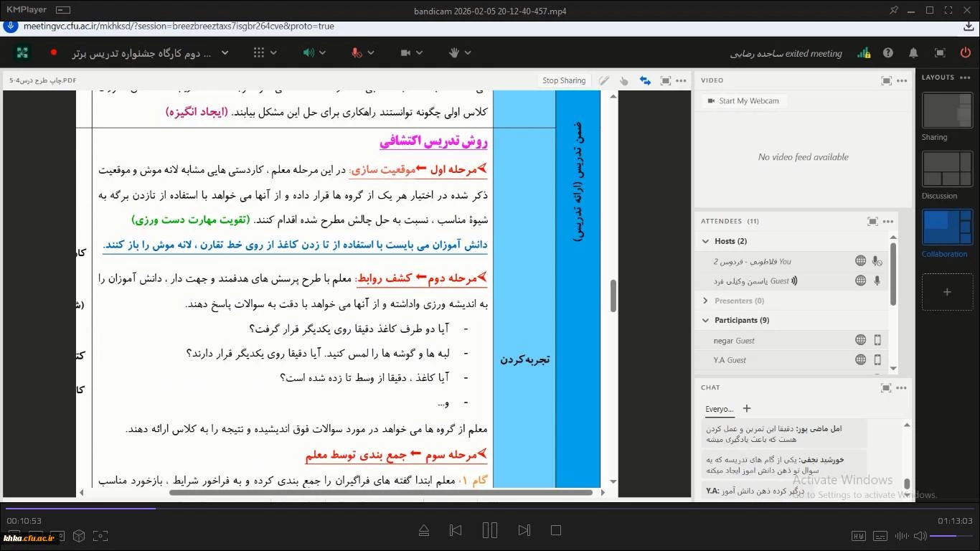The height and width of the screenshot is (551, 980).
Task: Click the raise hand icon
Action: (453, 53)
